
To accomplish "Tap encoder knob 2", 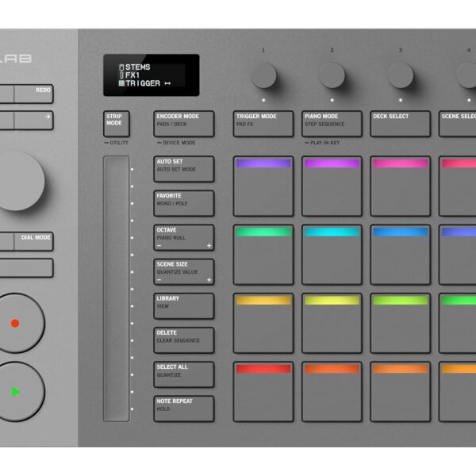I will click(x=332, y=75).
